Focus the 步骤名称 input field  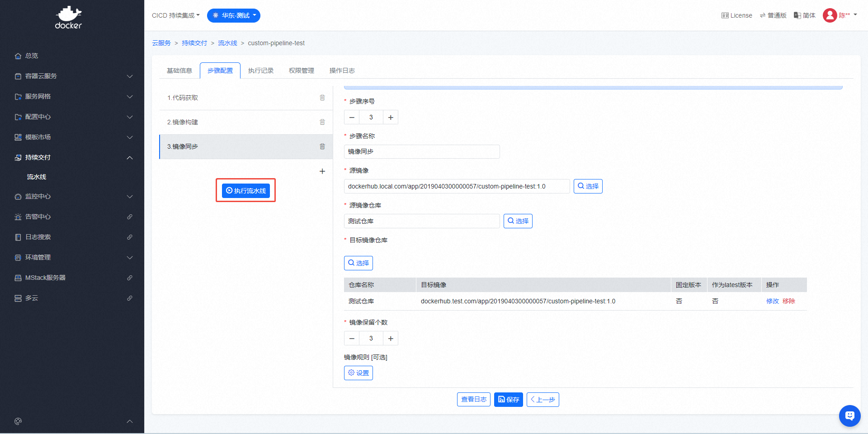coord(421,152)
